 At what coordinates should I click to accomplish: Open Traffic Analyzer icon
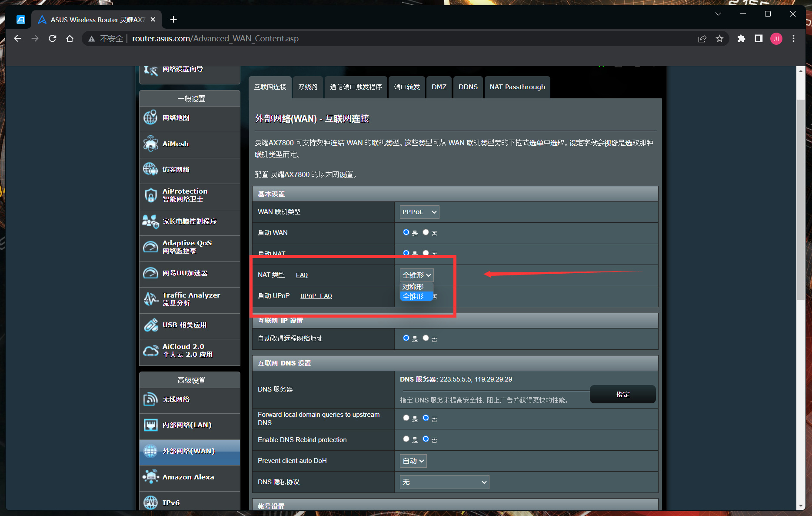(x=150, y=299)
